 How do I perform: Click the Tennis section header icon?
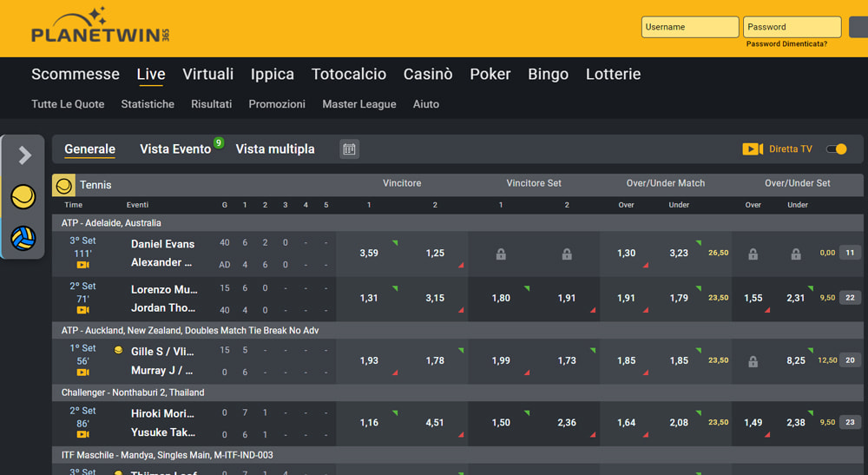click(x=63, y=186)
